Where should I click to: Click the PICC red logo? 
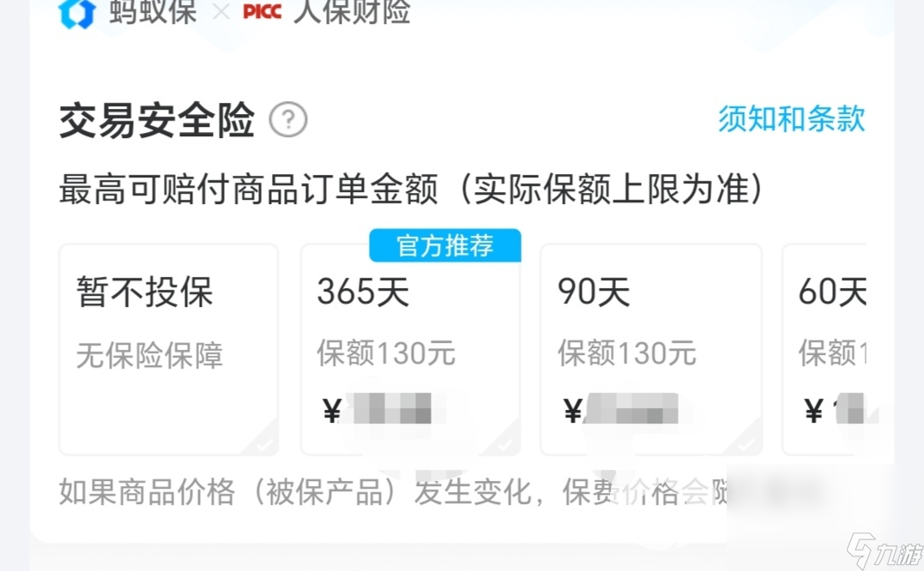263,11
